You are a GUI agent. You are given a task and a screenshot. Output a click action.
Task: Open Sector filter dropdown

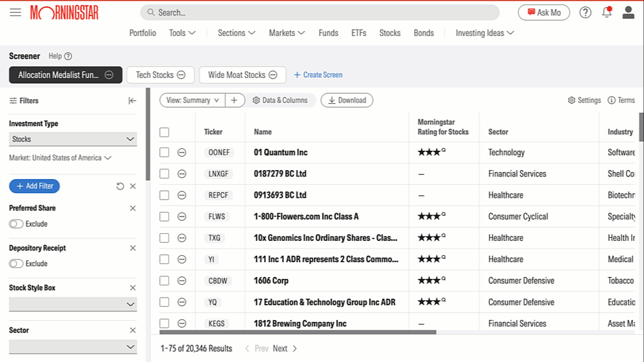73,347
